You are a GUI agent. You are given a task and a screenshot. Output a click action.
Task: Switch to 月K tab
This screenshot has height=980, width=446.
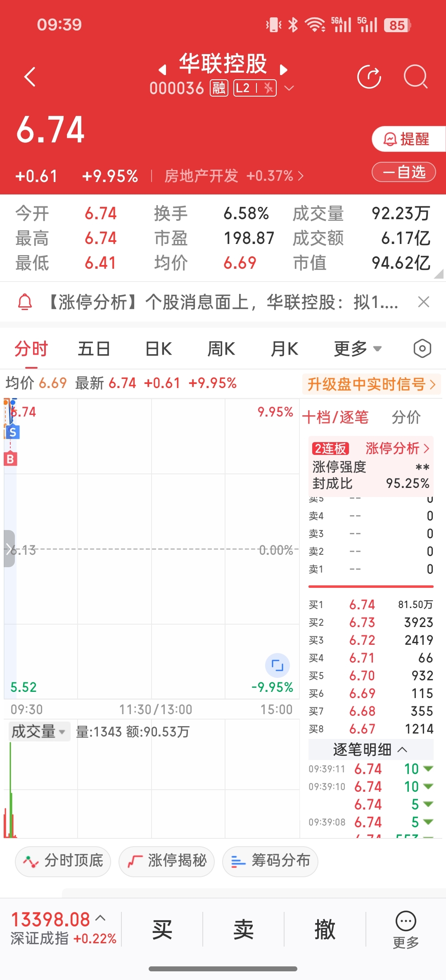(x=284, y=349)
